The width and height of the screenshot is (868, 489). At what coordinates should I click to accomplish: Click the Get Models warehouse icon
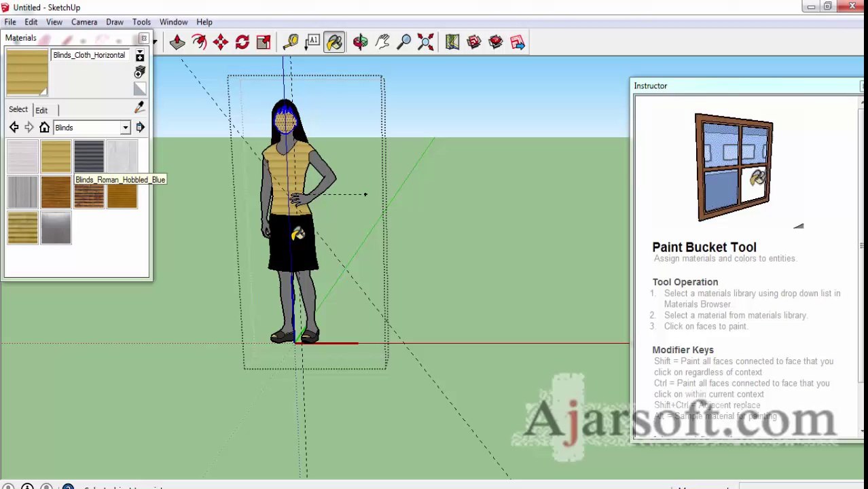474,42
